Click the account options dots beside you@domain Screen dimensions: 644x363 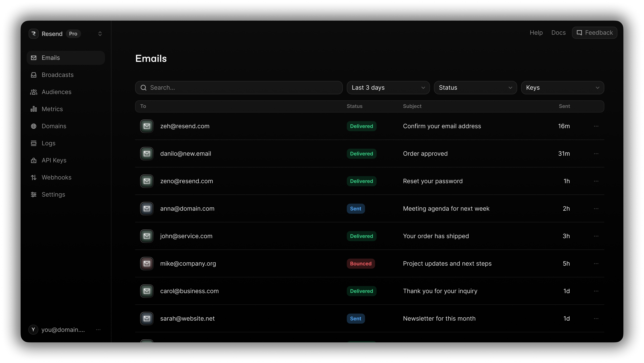tap(98, 330)
